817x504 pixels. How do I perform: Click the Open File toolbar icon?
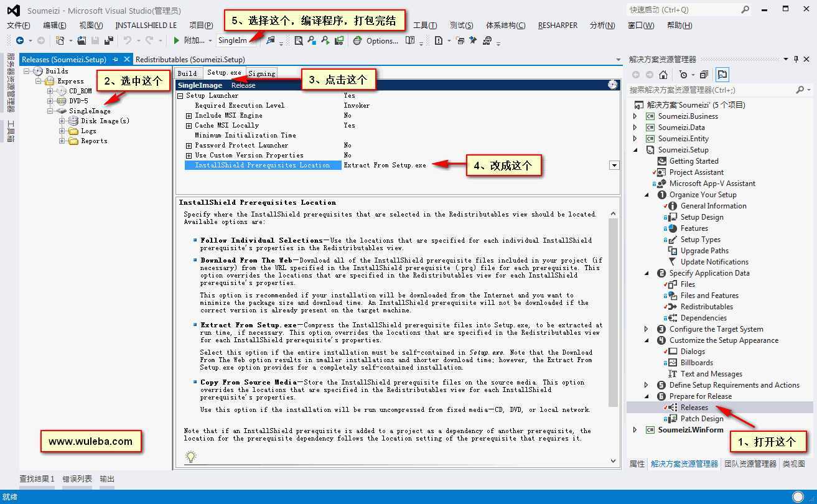(x=82, y=40)
